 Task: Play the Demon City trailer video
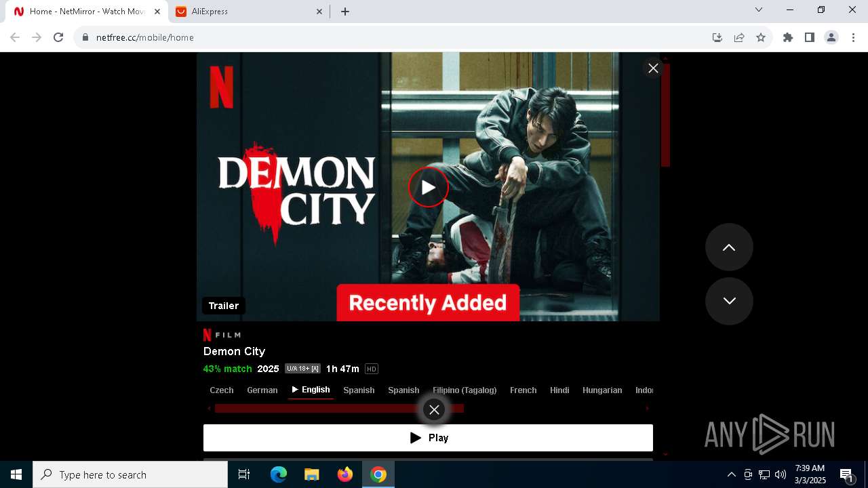point(428,187)
